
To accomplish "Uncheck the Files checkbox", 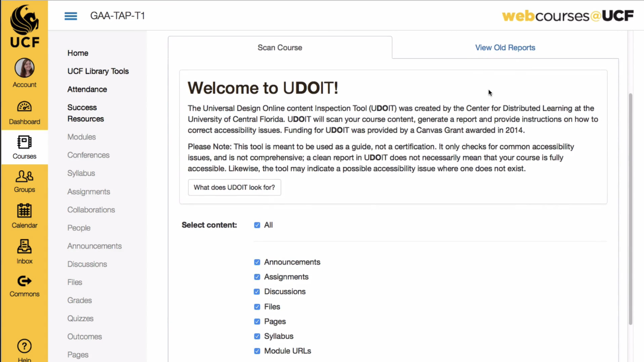I will point(257,307).
